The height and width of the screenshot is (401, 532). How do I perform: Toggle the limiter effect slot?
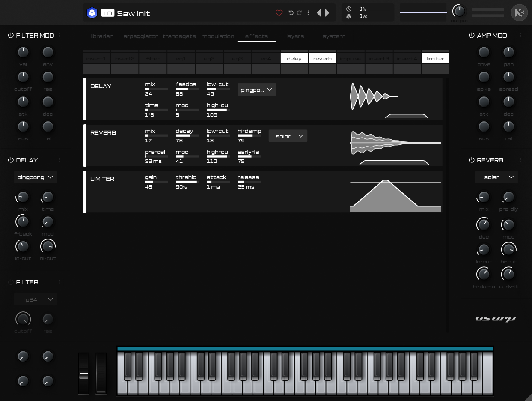(x=435, y=59)
